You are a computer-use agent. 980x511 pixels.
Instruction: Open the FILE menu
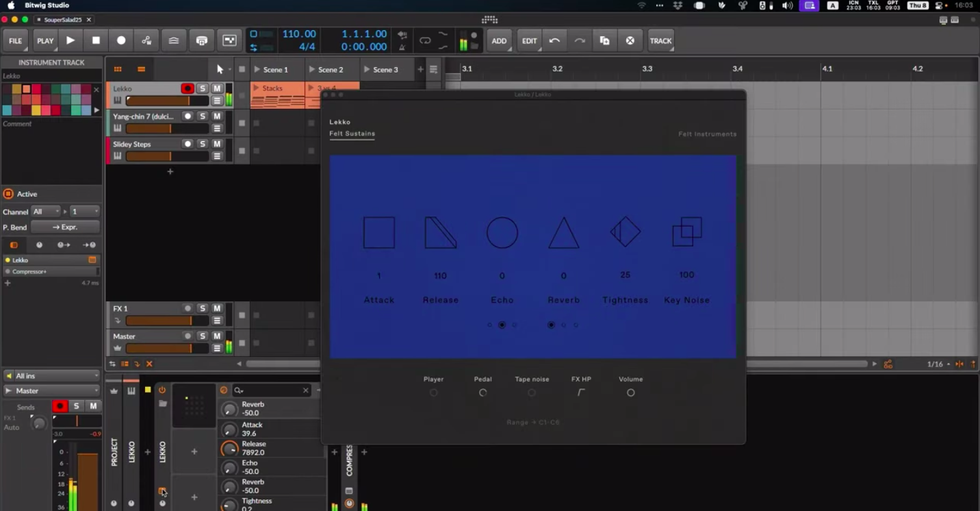click(15, 40)
